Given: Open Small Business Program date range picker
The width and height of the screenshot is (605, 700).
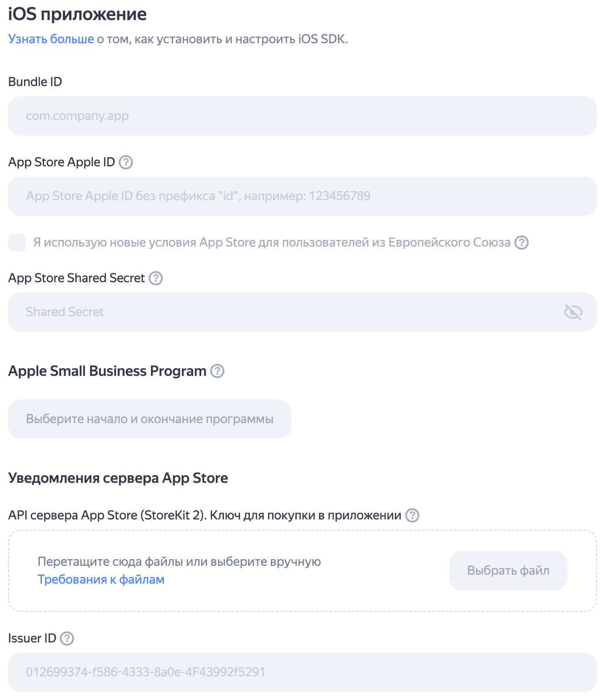Looking at the screenshot, I should tap(149, 419).
